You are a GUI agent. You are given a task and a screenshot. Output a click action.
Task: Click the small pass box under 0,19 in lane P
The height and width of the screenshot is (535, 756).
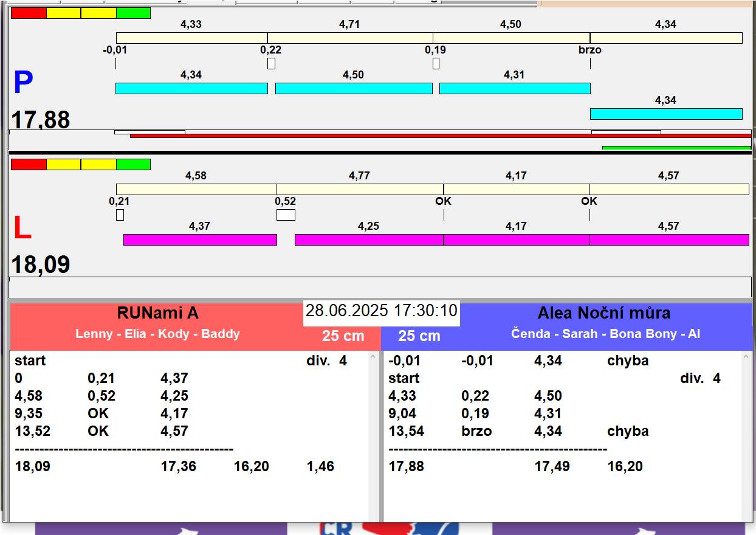436,63
